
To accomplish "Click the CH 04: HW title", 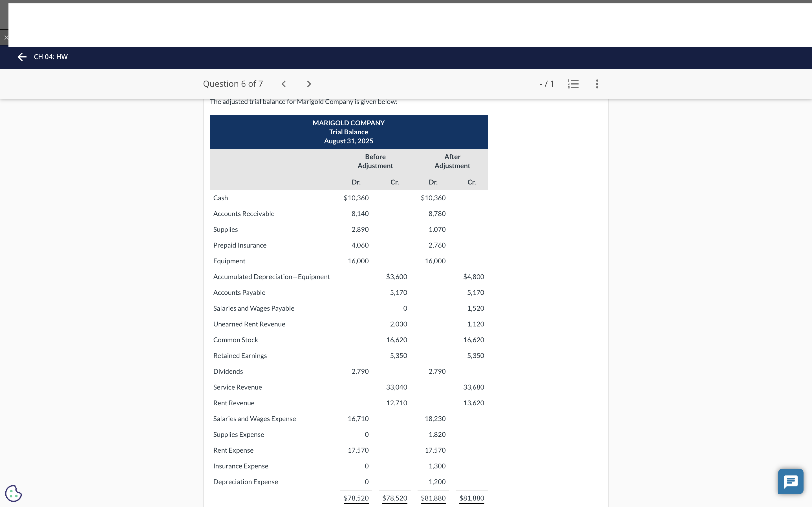I will (x=51, y=57).
